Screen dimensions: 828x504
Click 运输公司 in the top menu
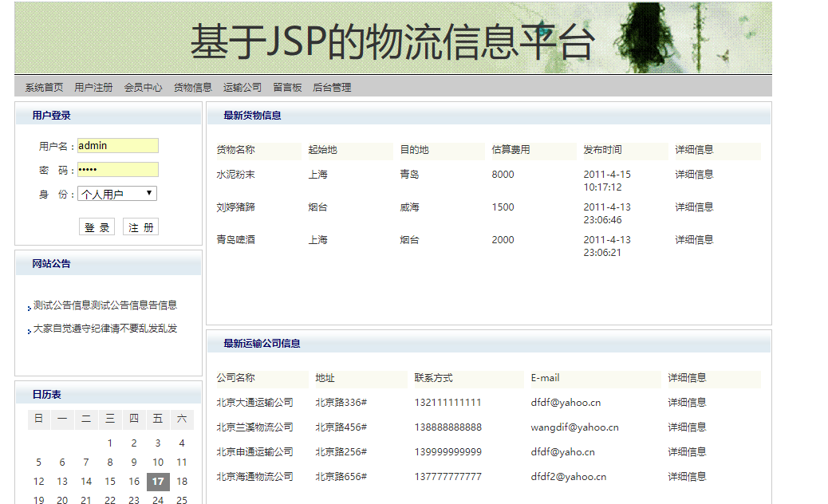point(242,87)
